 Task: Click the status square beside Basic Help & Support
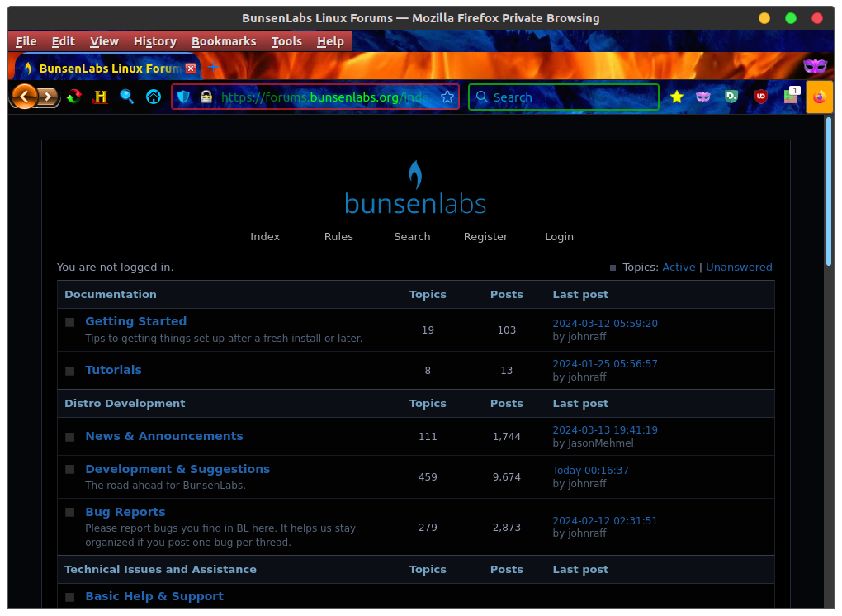(x=70, y=597)
